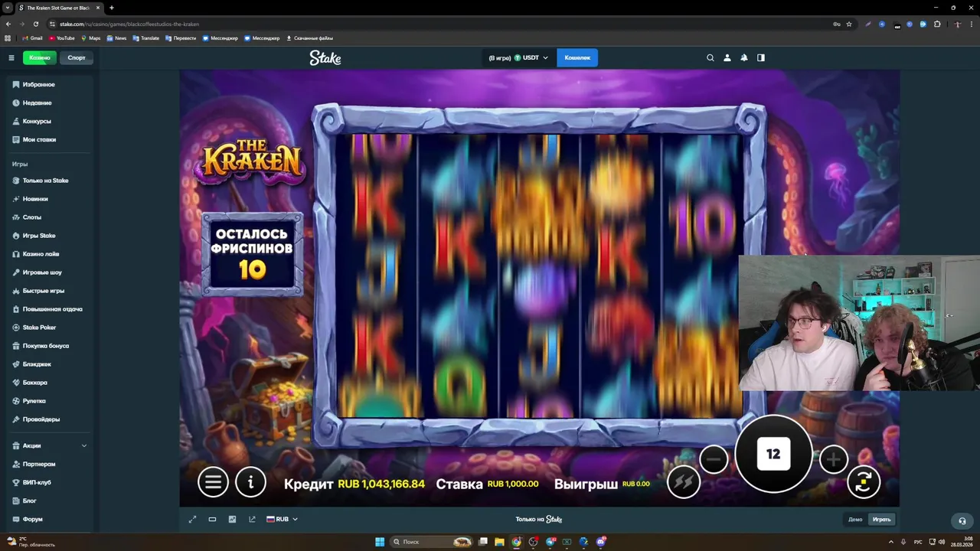Image resolution: width=980 pixels, height=551 pixels.
Task: Open Chrome extensions puzzle icon
Action: click(937, 24)
